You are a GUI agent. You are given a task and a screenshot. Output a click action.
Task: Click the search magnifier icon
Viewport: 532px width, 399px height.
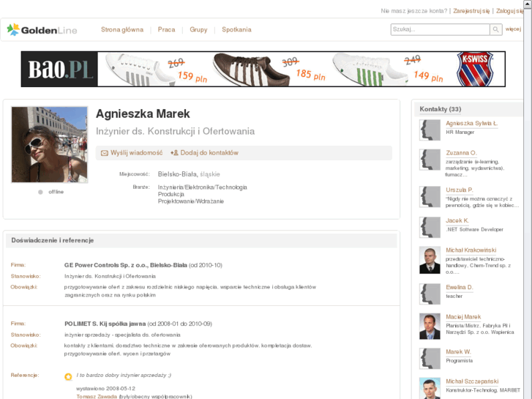click(x=495, y=29)
